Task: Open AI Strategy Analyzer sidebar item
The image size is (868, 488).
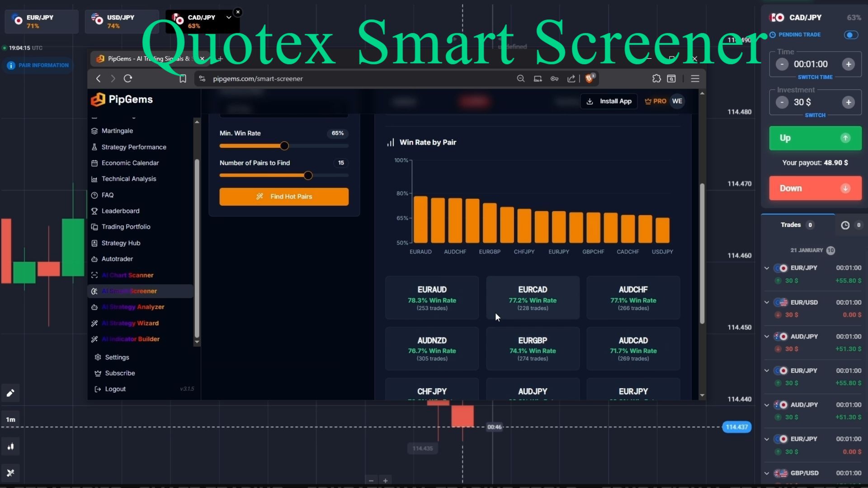Action: 132,307
